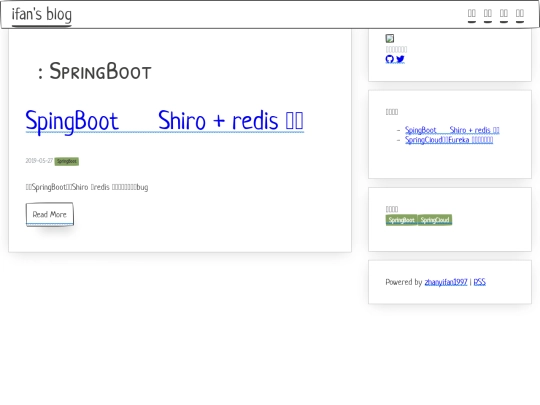Screen dimensions: 540x405
Task: Click the 'Powered by' footer text
Action: (404, 282)
